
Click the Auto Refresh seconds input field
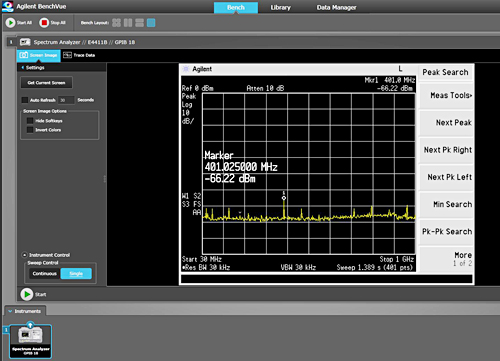[66, 100]
